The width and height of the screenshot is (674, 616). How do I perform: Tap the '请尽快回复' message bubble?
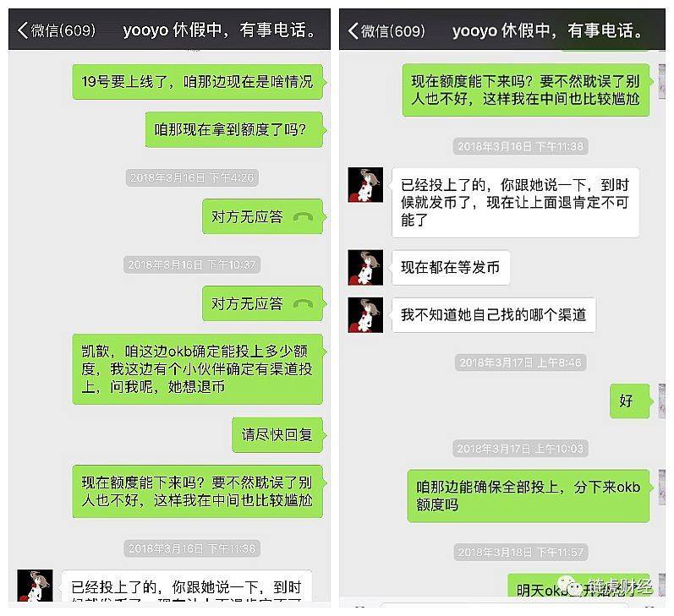pos(277,434)
